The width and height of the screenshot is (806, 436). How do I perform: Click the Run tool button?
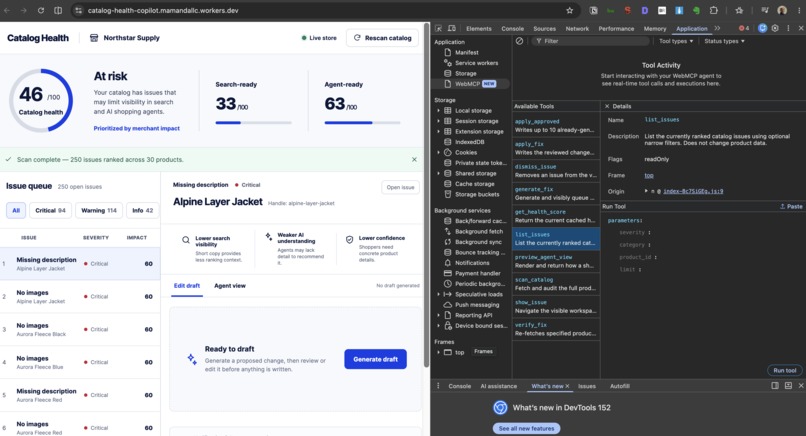pos(784,370)
